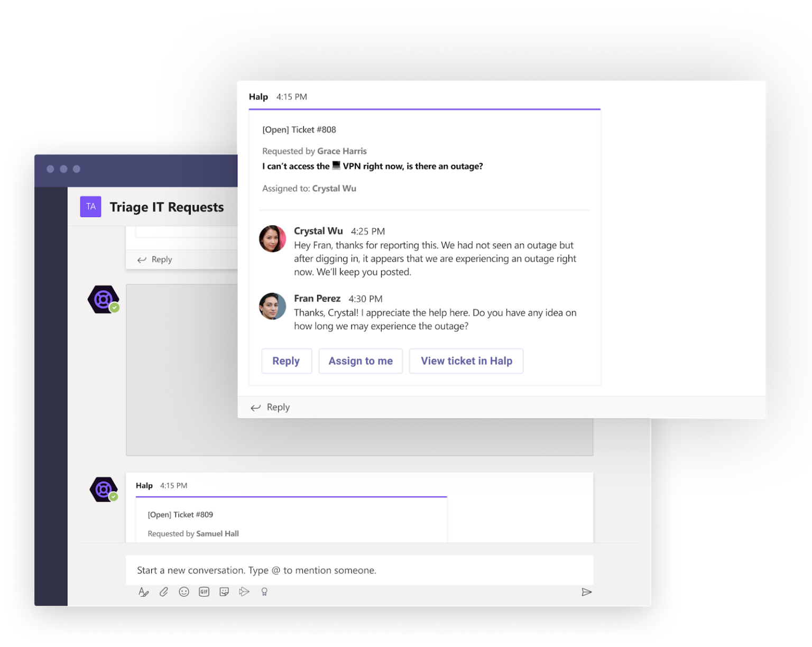Click Crystal Wu's profile picture
Image resolution: width=812 pixels, height=647 pixels.
click(x=272, y=239)
